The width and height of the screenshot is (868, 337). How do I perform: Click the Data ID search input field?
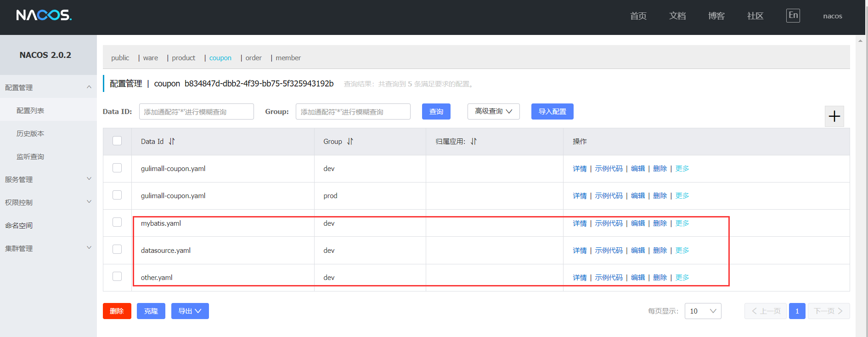point(196,112)
